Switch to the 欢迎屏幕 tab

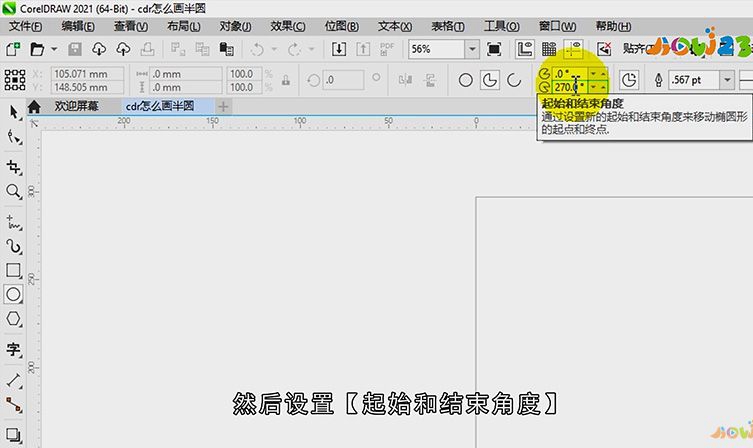[x=76, y=106]
